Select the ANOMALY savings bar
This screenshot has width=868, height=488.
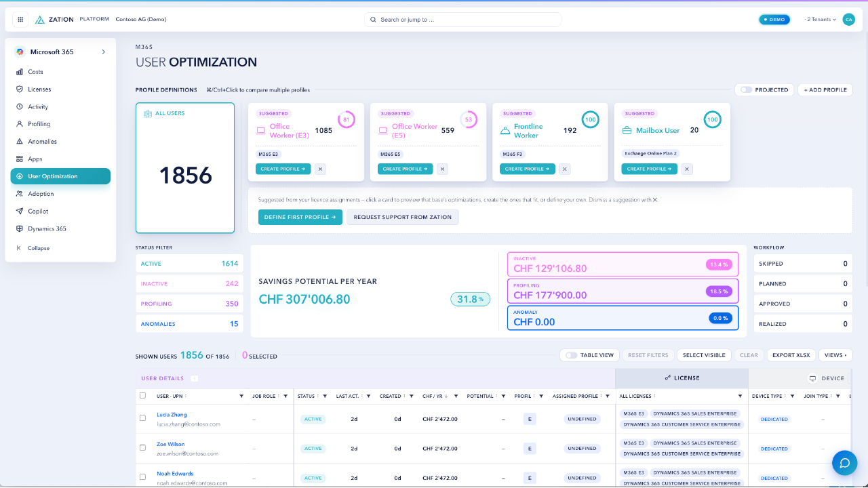click(x=623, y=318)
